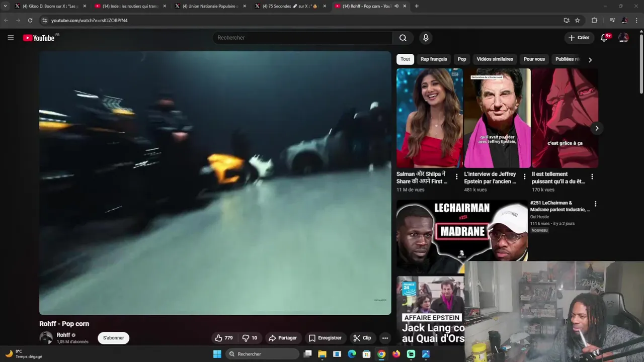Start voice search with microphone icon
The width and height of the screenshot is (644, 362).
click(x=426, y=38)
